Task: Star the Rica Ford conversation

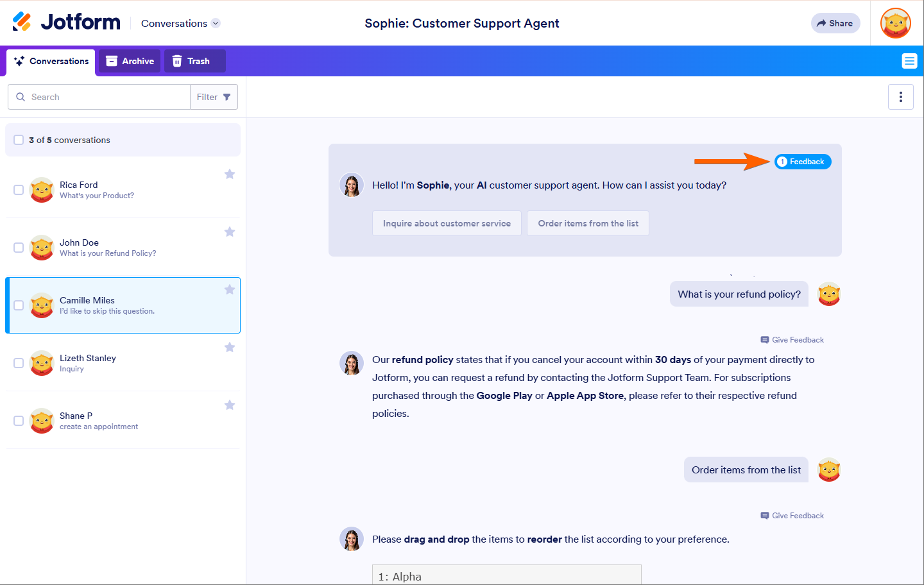Action: click(230, 174)
